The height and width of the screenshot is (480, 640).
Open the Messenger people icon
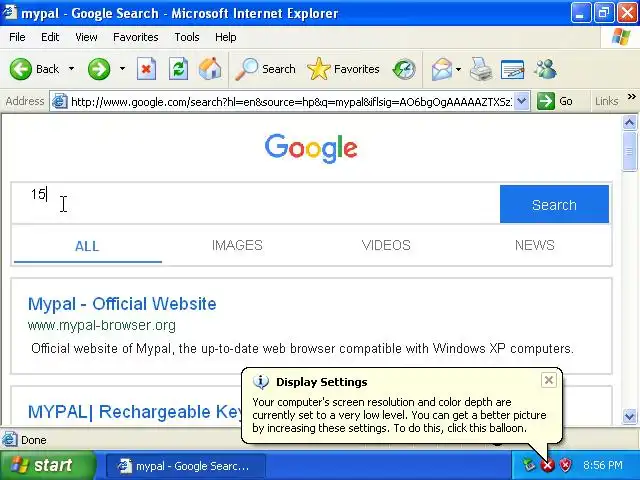tap(545, 69)
